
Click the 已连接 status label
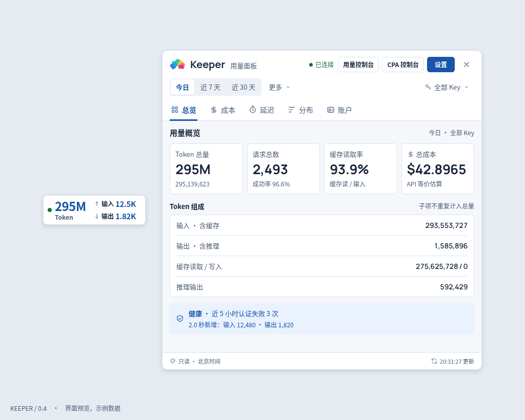pyautogui.click(x=325, y=65)
